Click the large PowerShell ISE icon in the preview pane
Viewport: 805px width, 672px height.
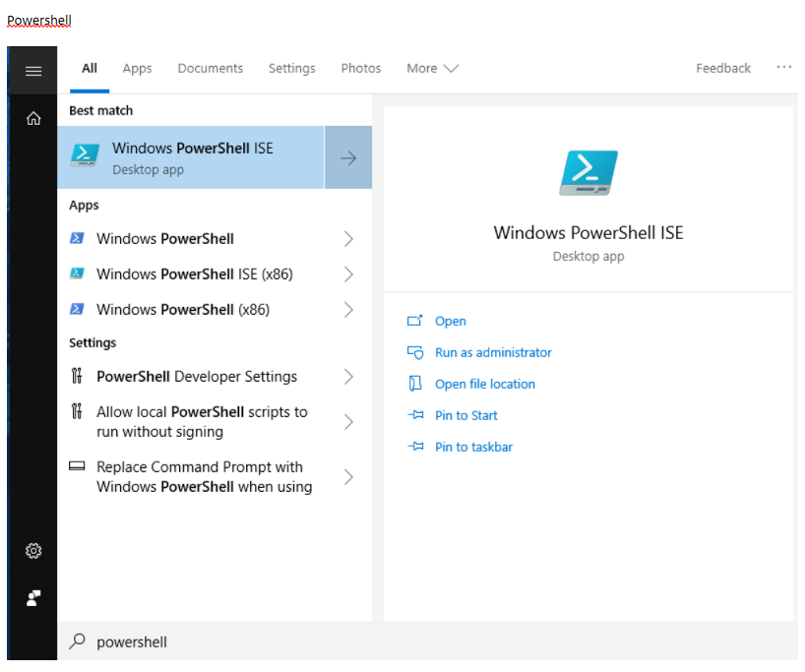[588, 173]
